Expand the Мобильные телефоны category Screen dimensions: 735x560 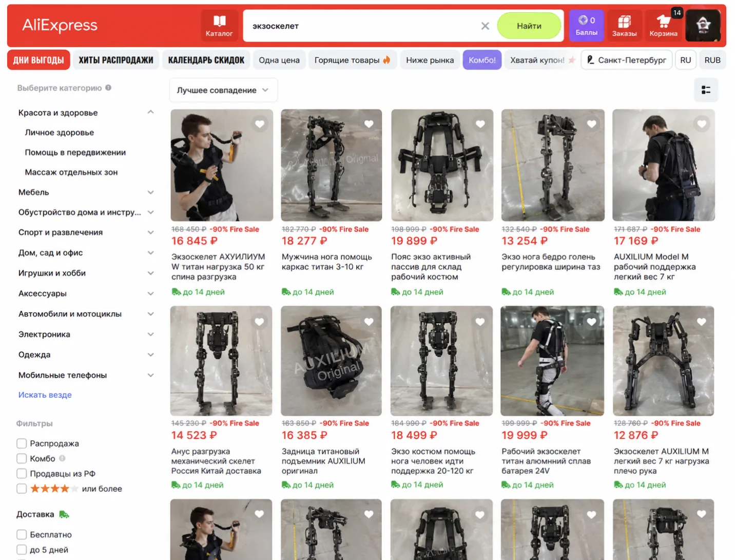[150, 375]
